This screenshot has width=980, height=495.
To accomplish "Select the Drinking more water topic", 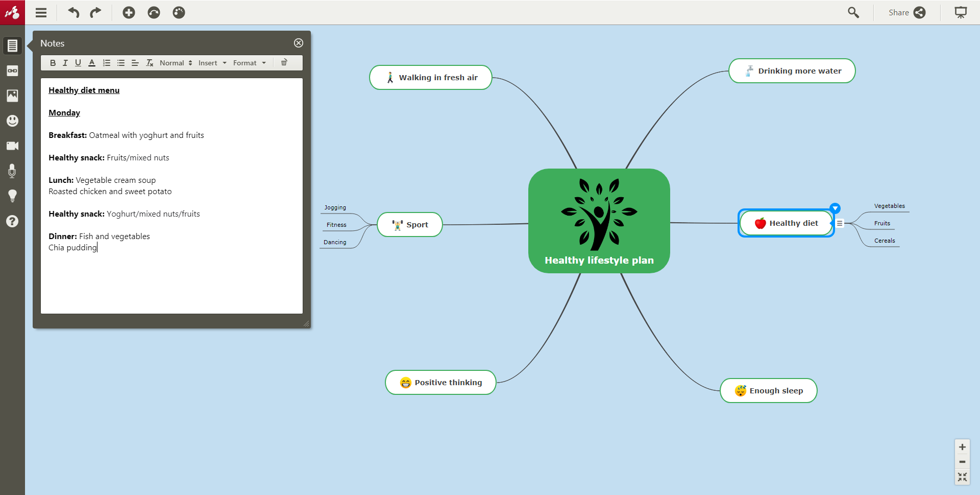I will pos(792,71).
